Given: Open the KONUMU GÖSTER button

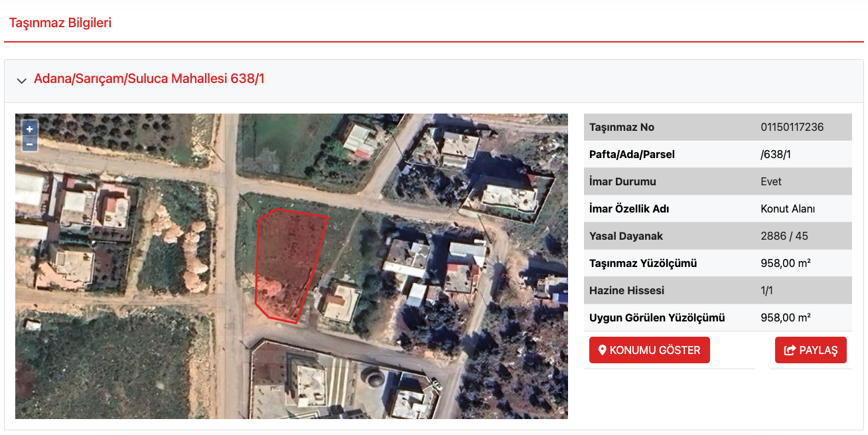Looking at the screenshot, I should (650, 350).
